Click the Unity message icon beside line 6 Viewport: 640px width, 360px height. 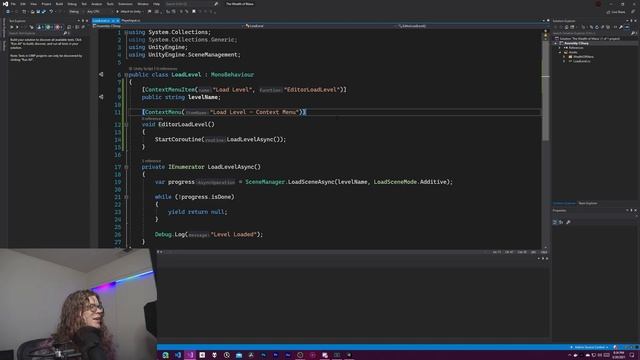[x=101, y=74]
